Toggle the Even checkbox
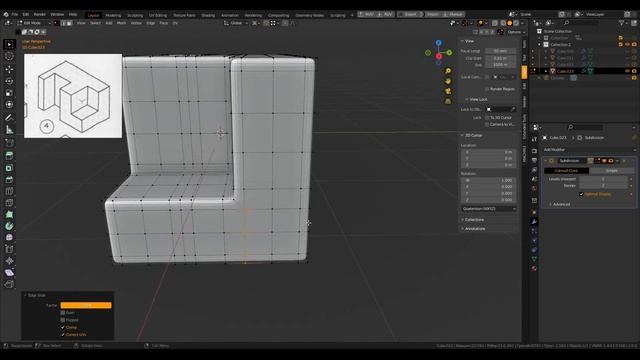640x360 pixels. tap(63, 313)
